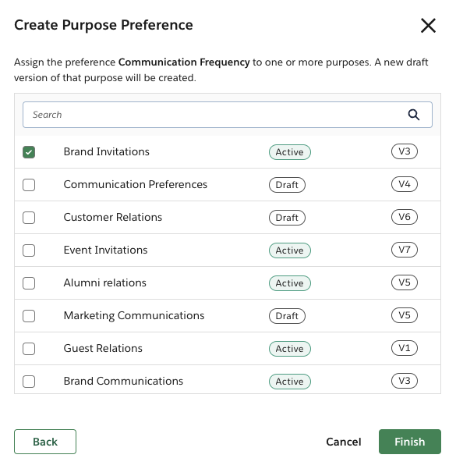Click the Marketing Communications purpose name
Screen dimensions: 456x476
pos(134,315)
